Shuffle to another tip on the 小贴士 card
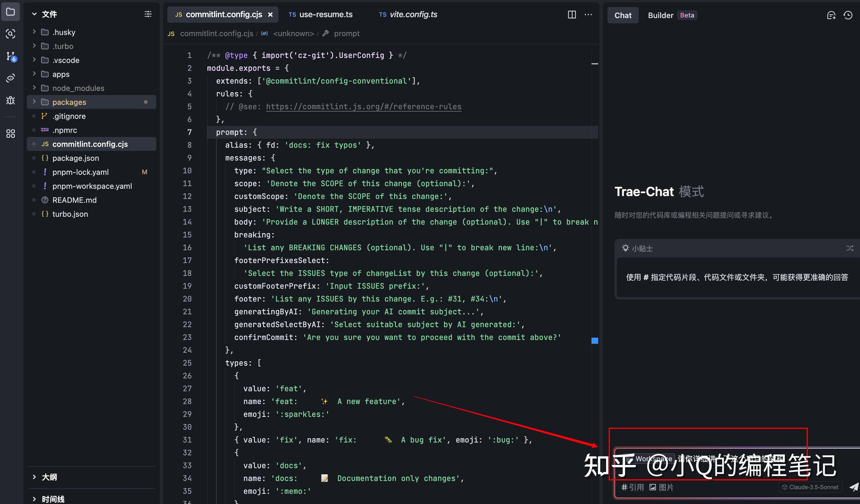Viewport: 860px width, 504px height. click(850, 248)
